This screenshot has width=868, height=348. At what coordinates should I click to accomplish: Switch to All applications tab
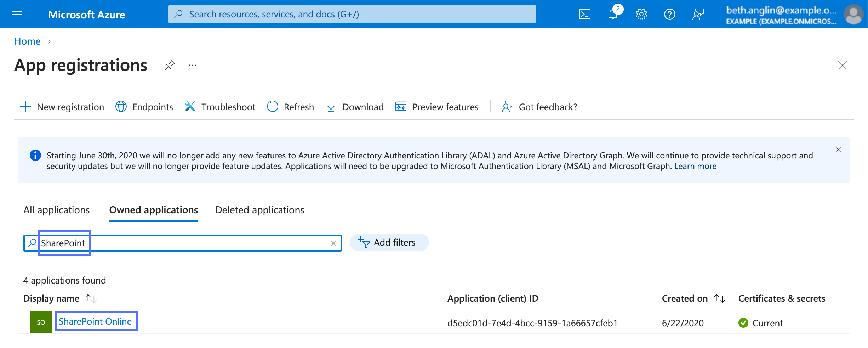[57, 210]
